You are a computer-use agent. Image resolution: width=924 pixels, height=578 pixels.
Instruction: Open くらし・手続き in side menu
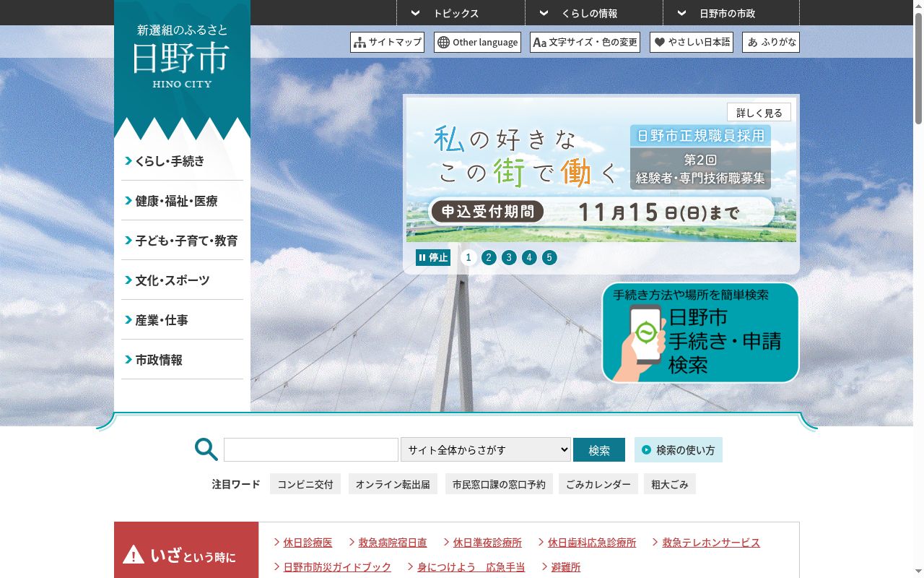pyautogui.click(x=182, y=161)
